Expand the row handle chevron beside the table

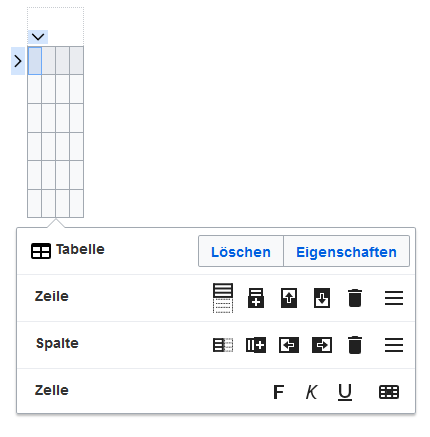18,61
